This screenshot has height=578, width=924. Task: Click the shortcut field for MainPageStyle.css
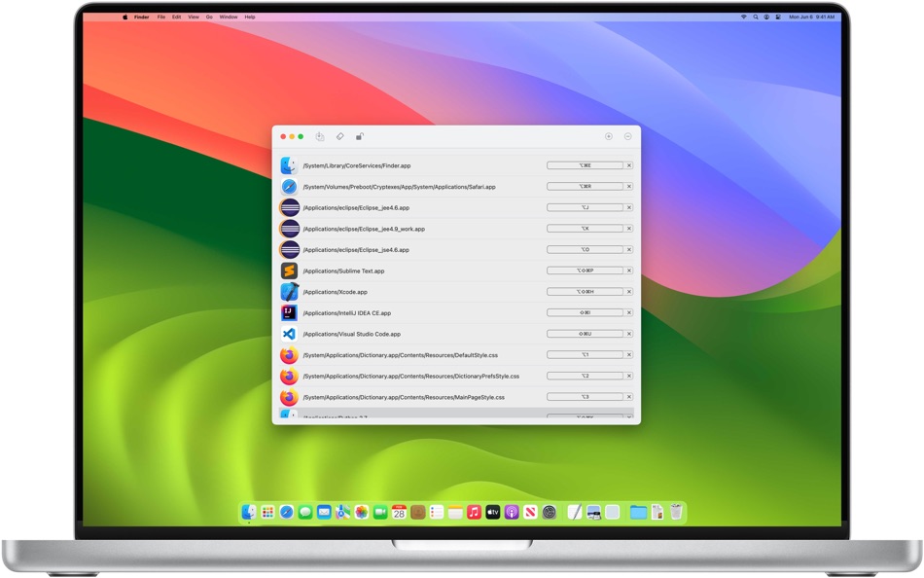[x=585, y=397]
